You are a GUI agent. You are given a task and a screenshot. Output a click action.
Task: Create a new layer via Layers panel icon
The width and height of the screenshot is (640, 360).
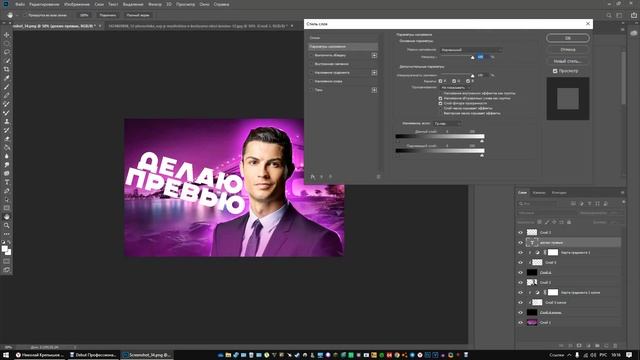(x=606, y=346)
